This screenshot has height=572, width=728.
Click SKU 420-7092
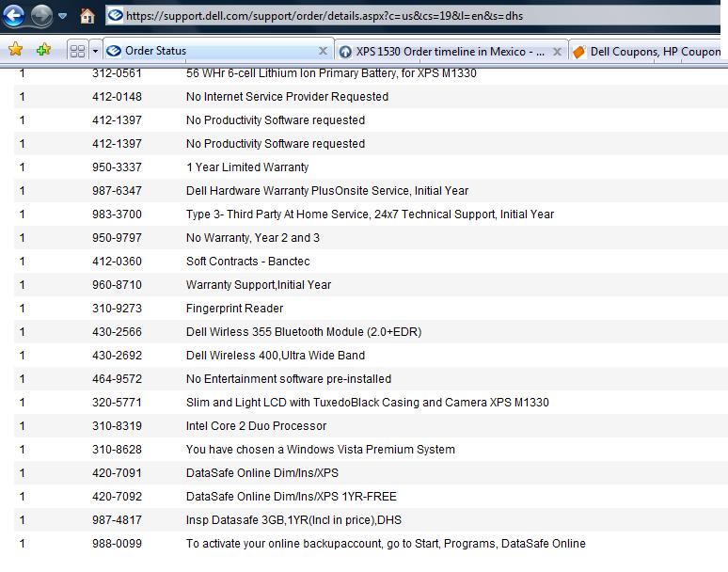point(117,497)
